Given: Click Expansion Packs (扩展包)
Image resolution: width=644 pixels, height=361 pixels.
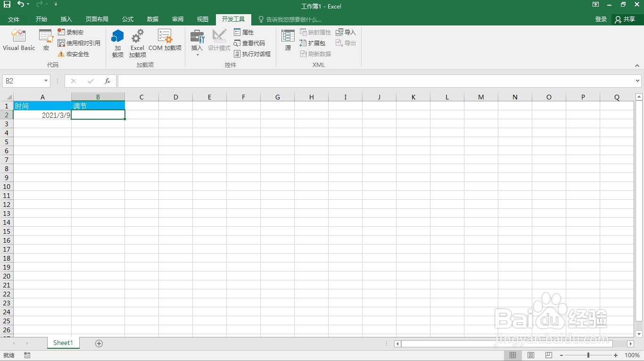Looking at the screenshot, I should point(313,43).
